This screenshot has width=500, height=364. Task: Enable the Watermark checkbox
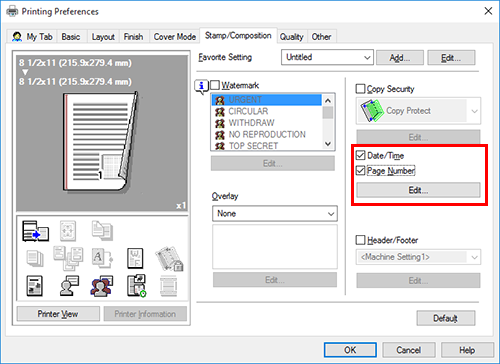[x=215, y=85]
